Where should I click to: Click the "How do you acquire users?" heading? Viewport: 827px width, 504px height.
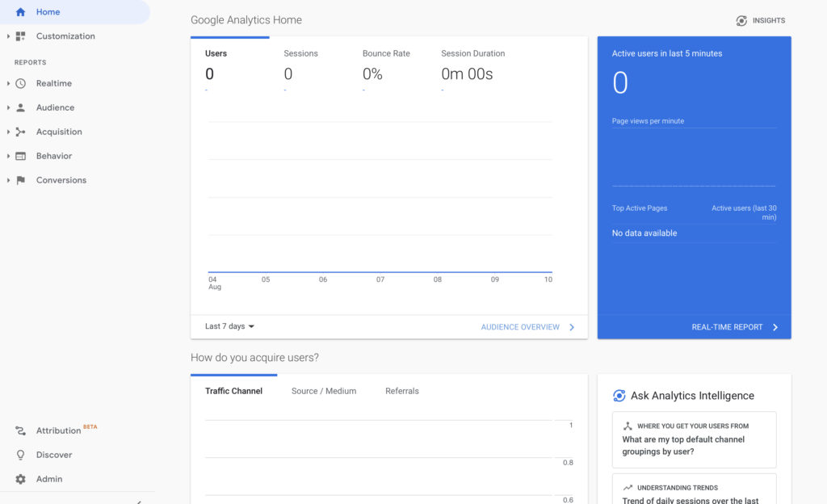tap(254, 358)
